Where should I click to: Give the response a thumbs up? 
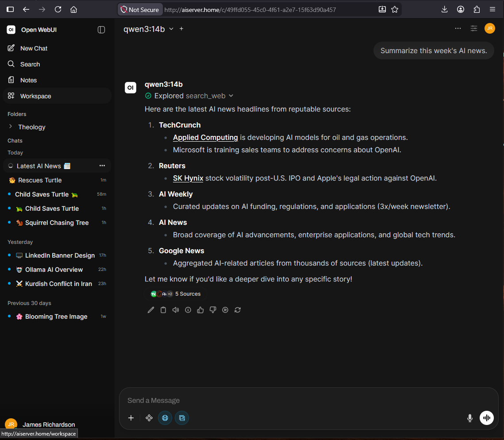tap(200, 310)
